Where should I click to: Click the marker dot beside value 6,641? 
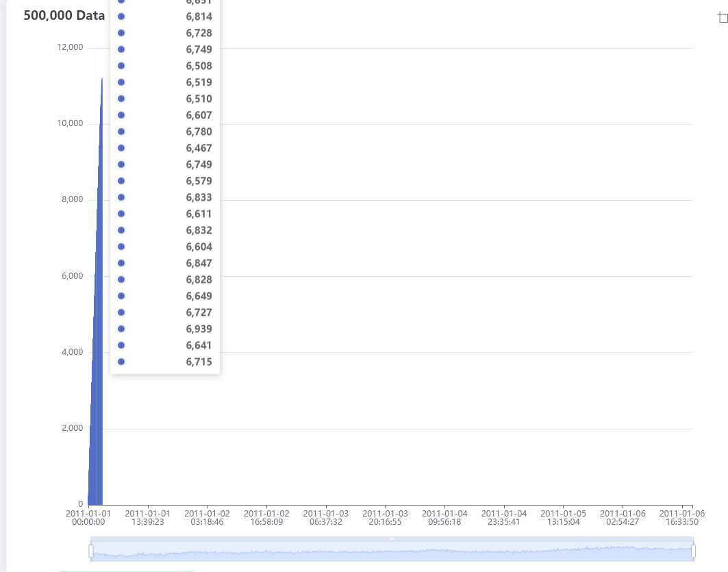(121, 345)
